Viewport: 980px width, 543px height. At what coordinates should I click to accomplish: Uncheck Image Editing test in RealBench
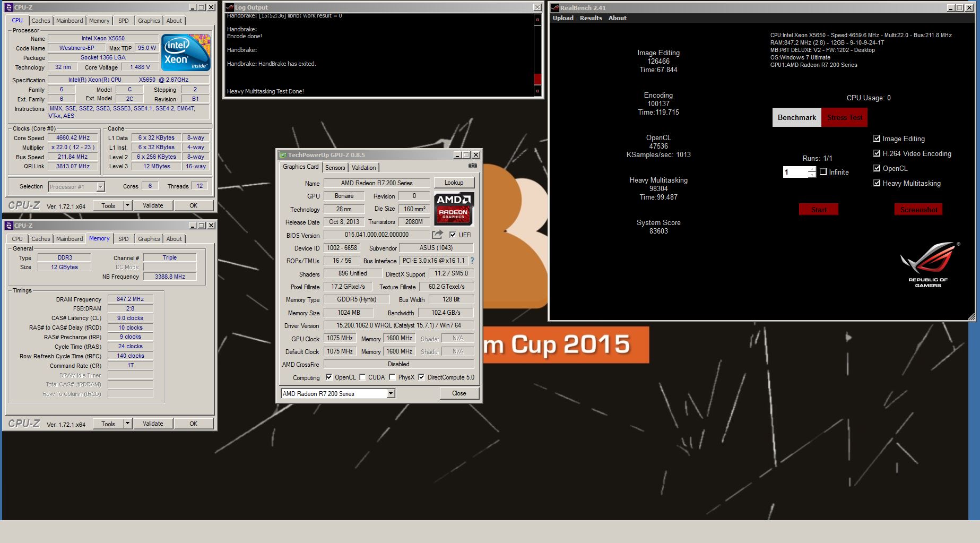tap(877, 139)
